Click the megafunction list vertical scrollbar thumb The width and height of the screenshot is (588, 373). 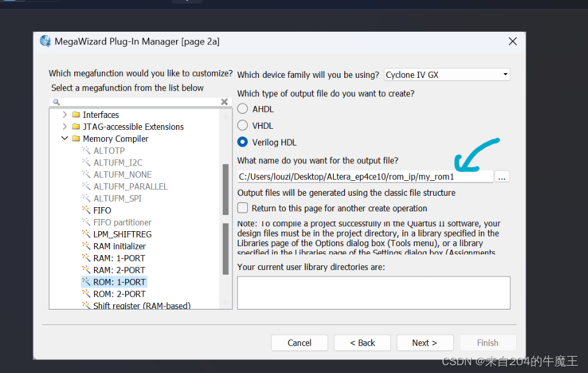(225, 219)
